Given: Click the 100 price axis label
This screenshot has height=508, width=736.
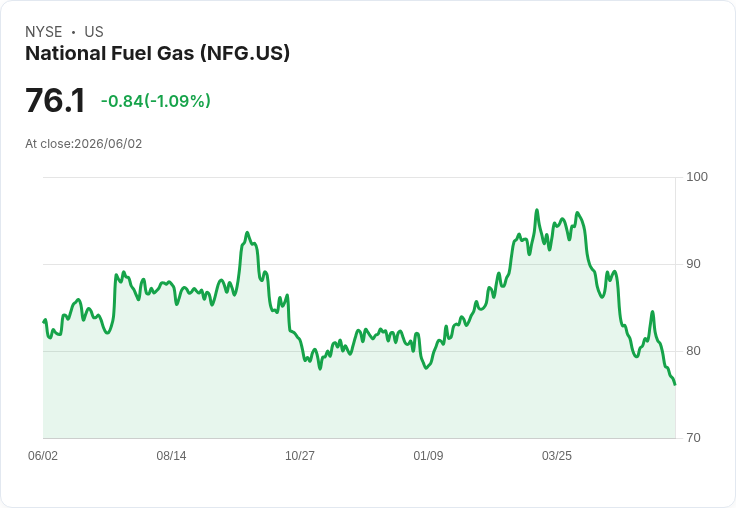Looking at the screenshot, I should point(697,177).
